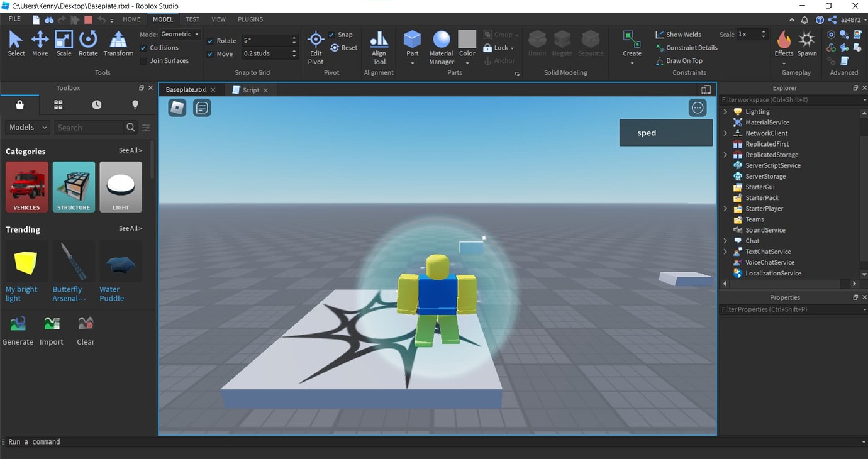Toggle the Collisions checkbox
Viewport: 868px width, 459px height.
[143, 48]
